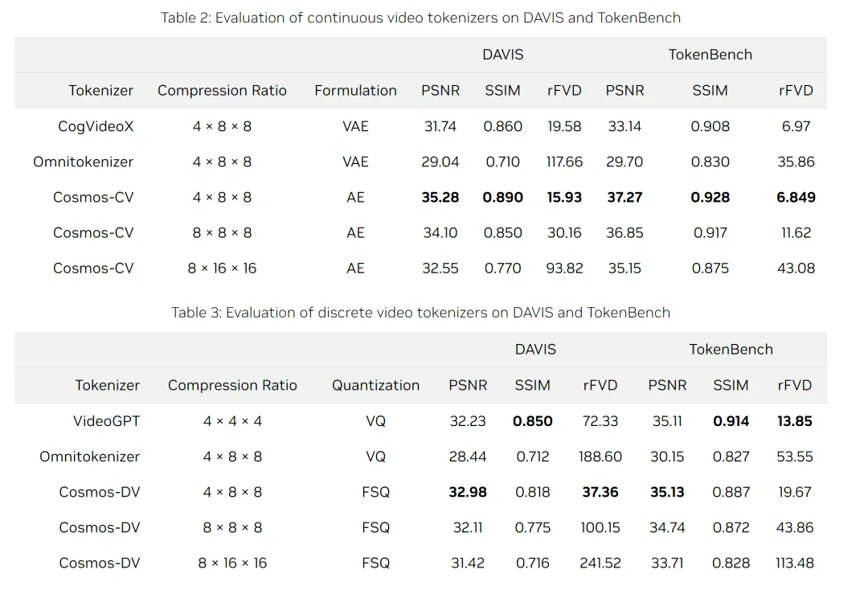The image size is (868, 598).
Task: Select the bold 6.849 rFVD value
Action: coord(796,197)
